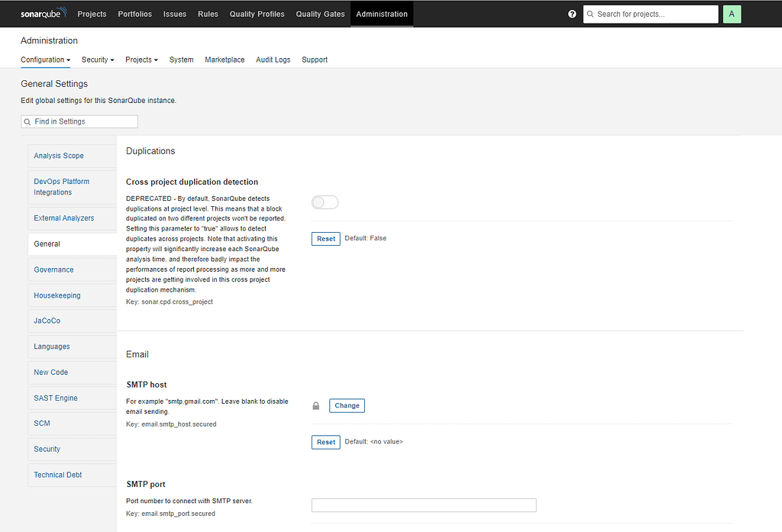Click inside the SMTP port input field

(423, 505)
